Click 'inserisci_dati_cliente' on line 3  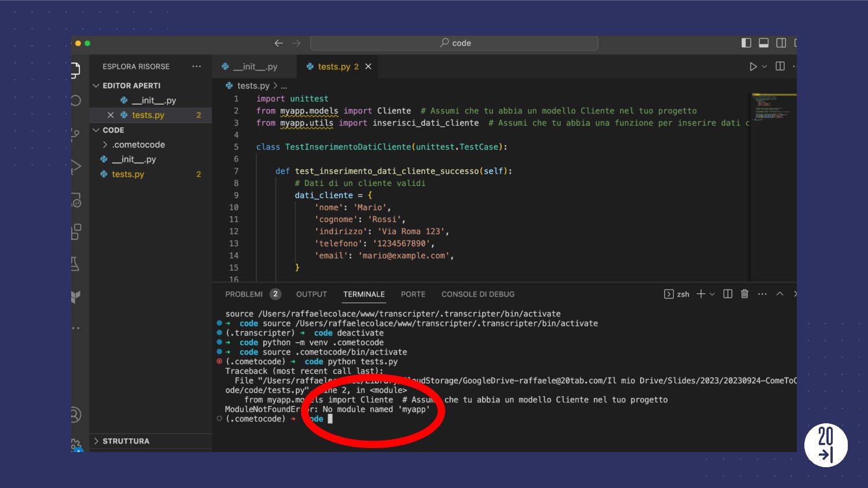425,123
